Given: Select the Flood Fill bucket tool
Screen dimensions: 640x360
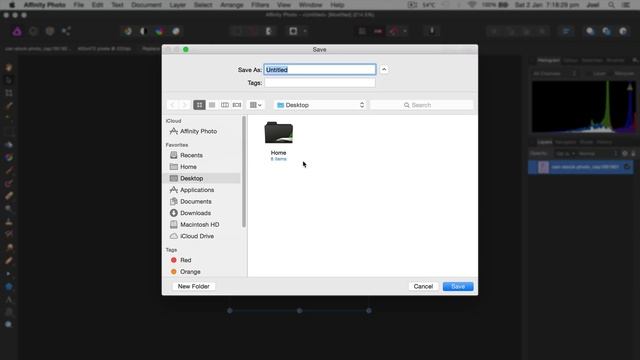Looking at the screenshot, I should pos(9,144).
